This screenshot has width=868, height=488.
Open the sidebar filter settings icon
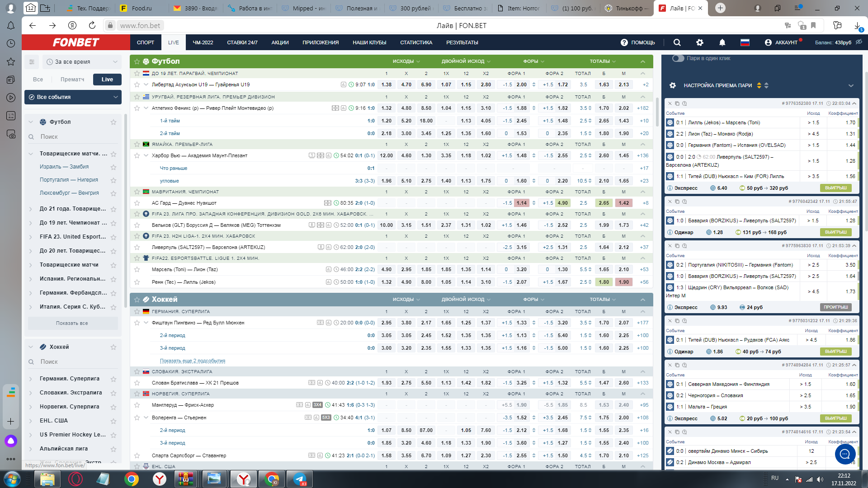(32, 62)
